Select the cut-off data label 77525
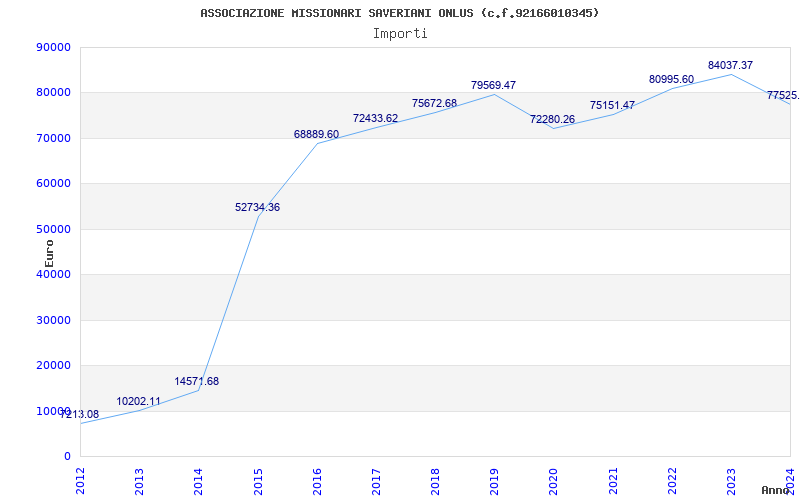This screenshot has width=800, height=500. click(x=783, y=95)
